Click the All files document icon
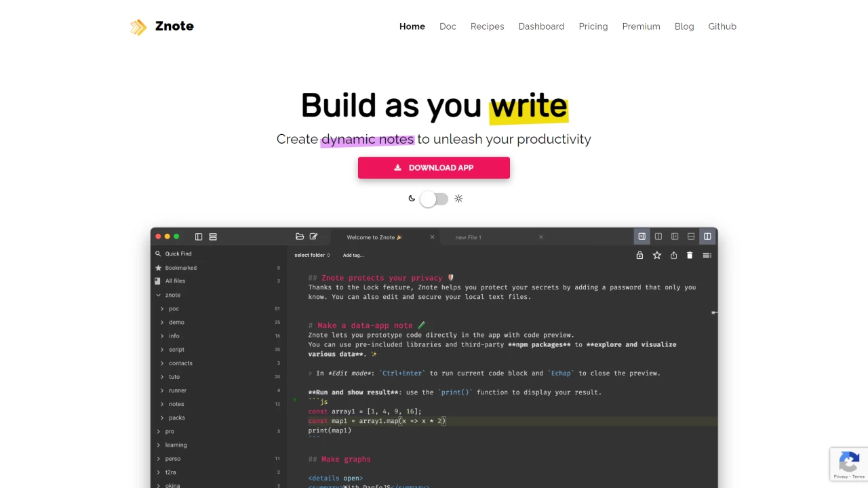Screen dimensions: 868x488 pyautogui.click(x=158, y=281)
